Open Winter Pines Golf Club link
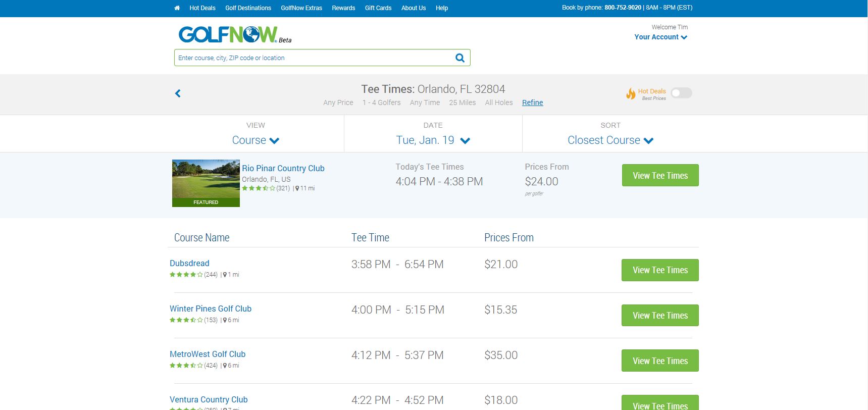The image size is (868, 410). [211, 309]
